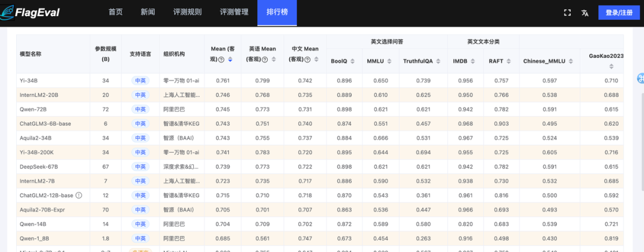
Task: Click parameter size 1.8 for Qwen-1_8B
Action: (106, 238)
